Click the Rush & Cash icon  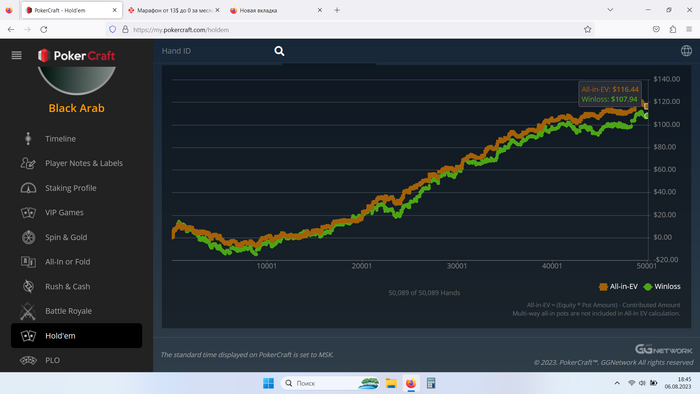pos(28,286)
